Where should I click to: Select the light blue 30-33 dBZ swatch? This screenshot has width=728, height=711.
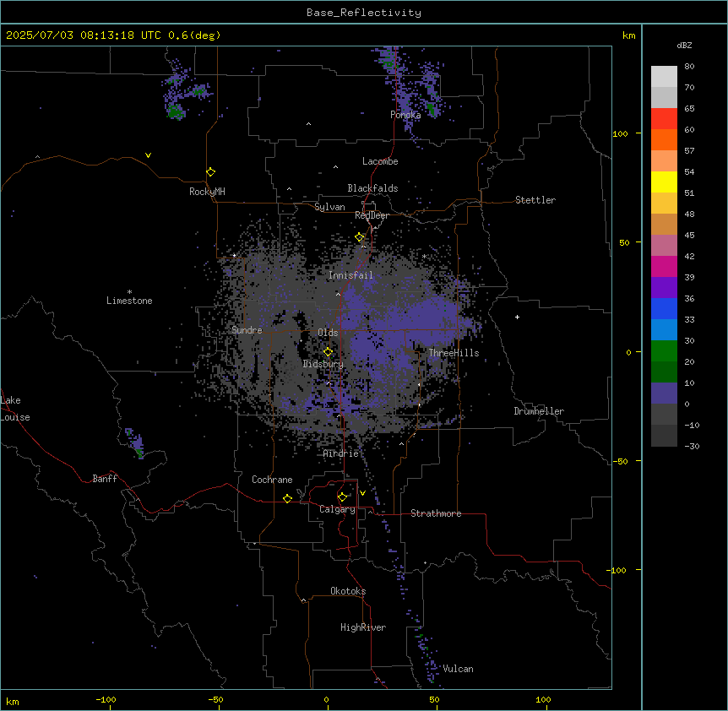point(664,330)
